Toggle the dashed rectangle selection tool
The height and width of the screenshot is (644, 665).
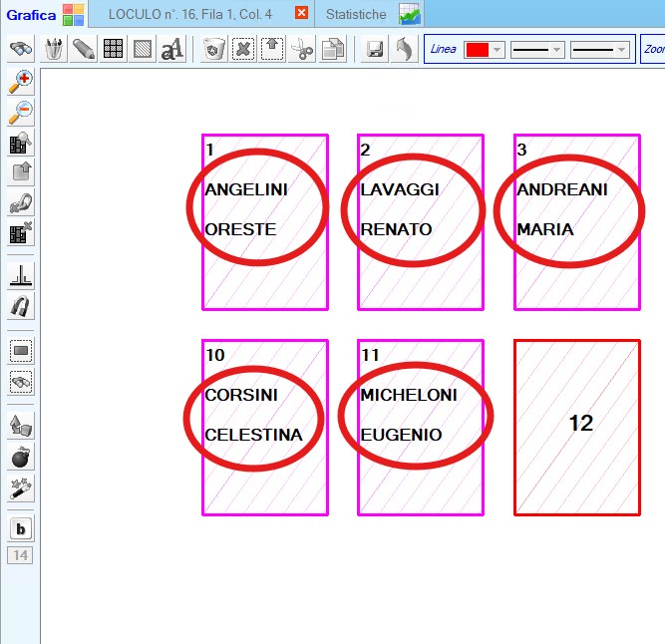coord(20,350)
